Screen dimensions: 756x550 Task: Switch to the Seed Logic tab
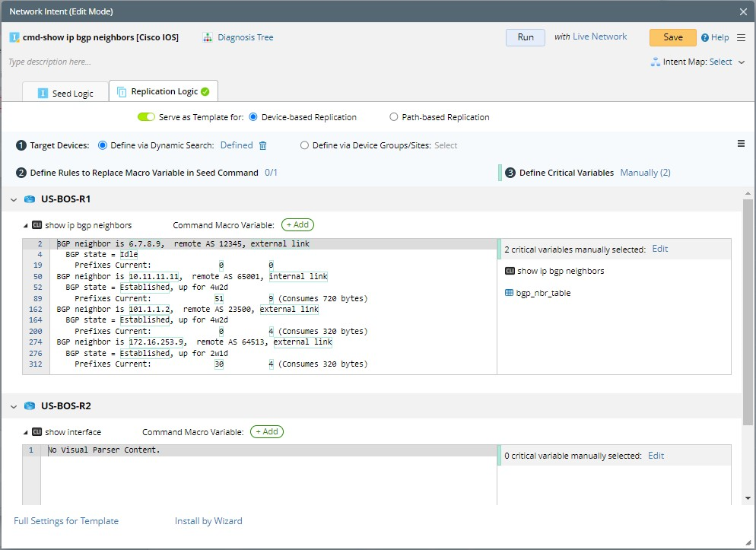tap(65, 93)
